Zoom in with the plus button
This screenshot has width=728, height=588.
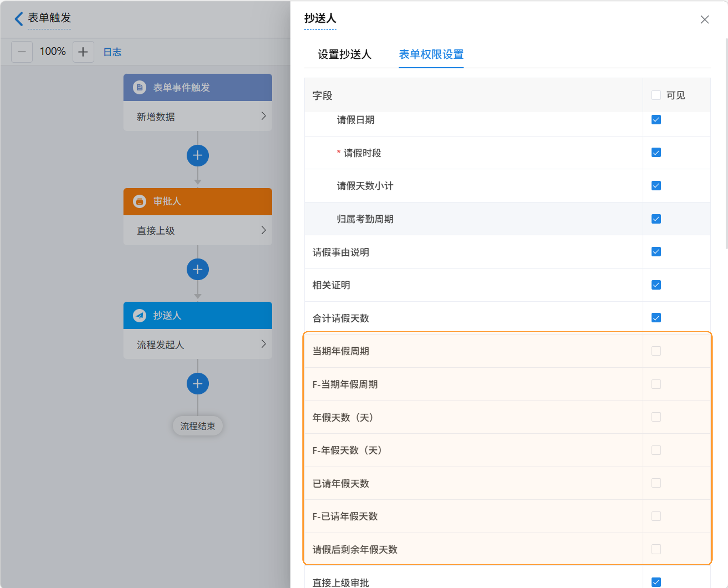click(83, 52)
